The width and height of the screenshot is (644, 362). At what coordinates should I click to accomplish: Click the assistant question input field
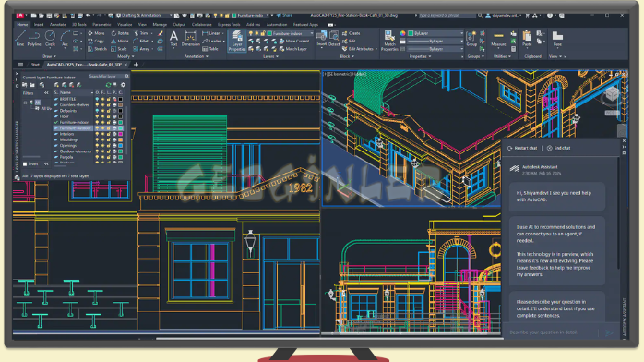tap(553, 332)
